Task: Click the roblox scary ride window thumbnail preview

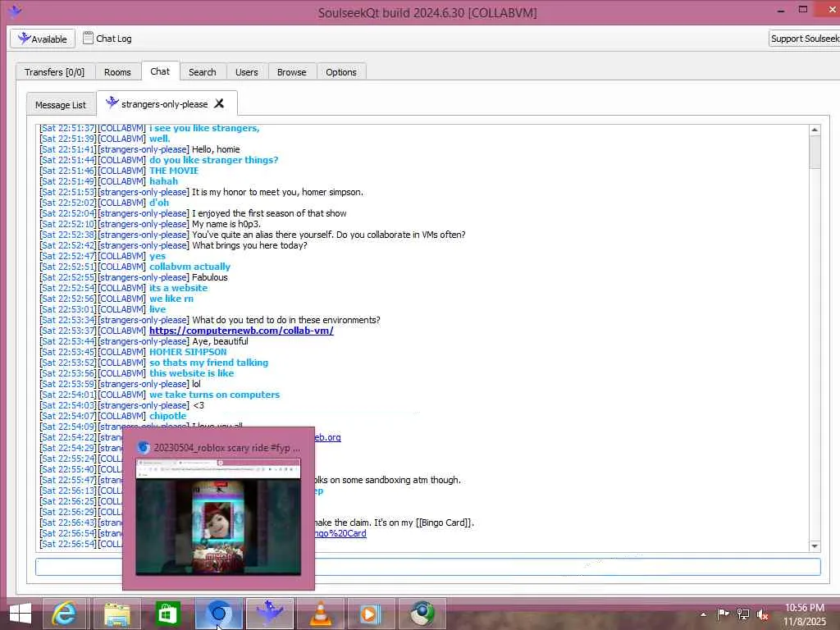Action: pyautogui.click(x=218, y=517)
